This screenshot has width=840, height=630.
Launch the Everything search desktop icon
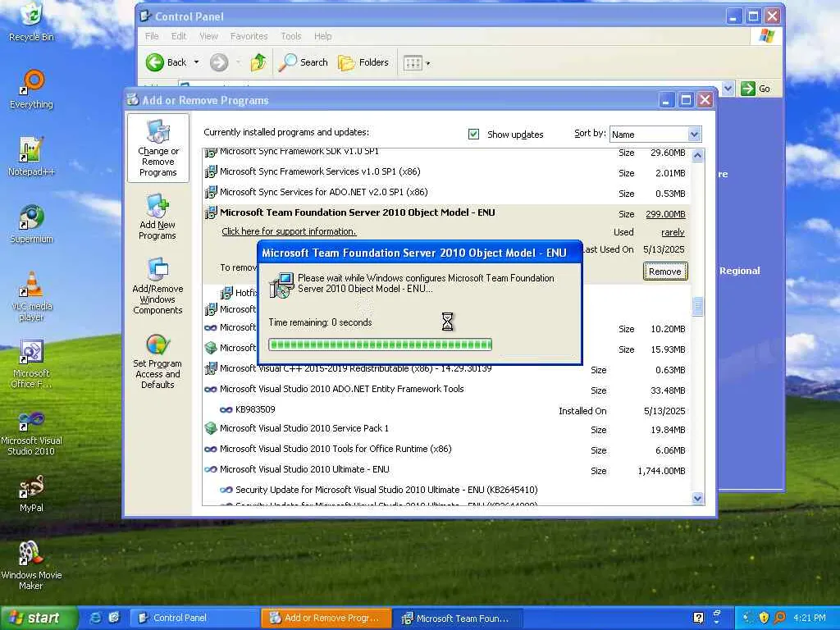32,89
